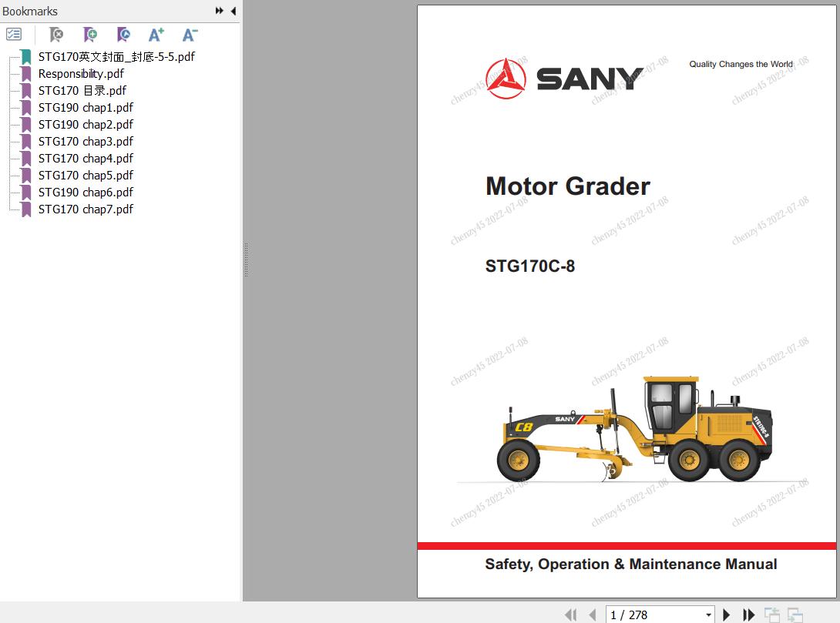Go to first page button
Screen dimensions: 840x623
[x=571, y=615]
